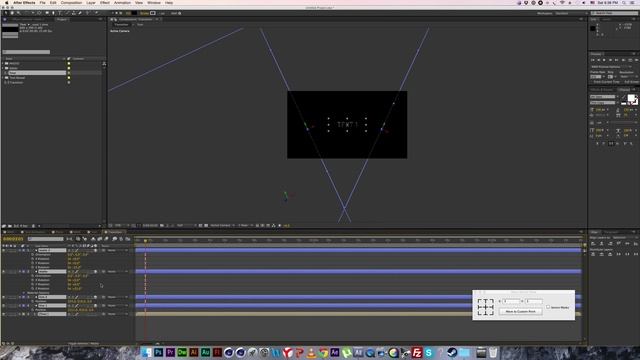The width and height of the screenshot is (640, 360).
Task: Select the Unified Camera tool
Action: [33, 13]
